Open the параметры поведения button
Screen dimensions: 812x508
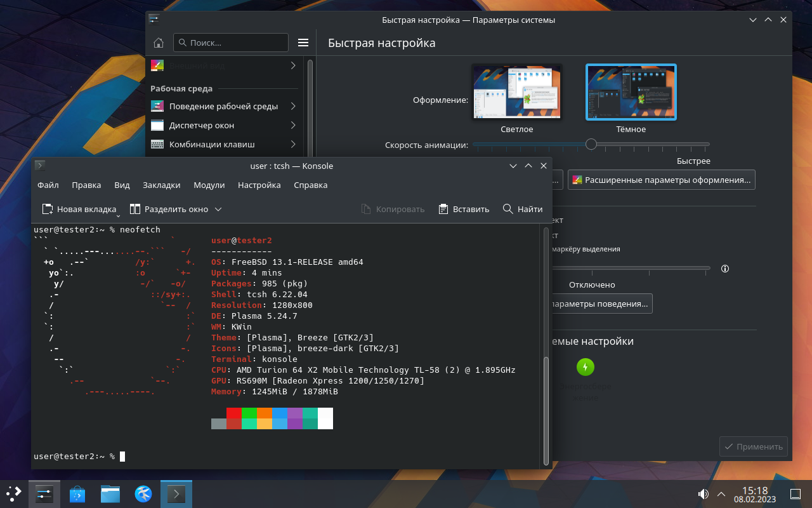[601, 304]
